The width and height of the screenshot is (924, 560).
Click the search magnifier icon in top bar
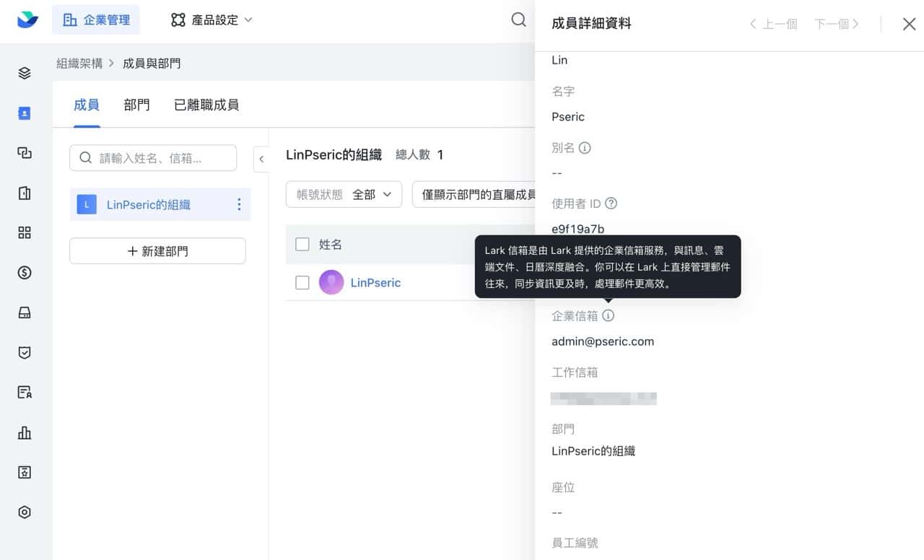pos(518,20)
